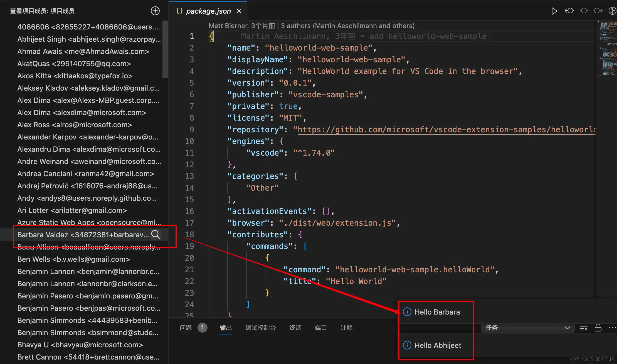Open previous revision with left-arrow commit icon

569,11
